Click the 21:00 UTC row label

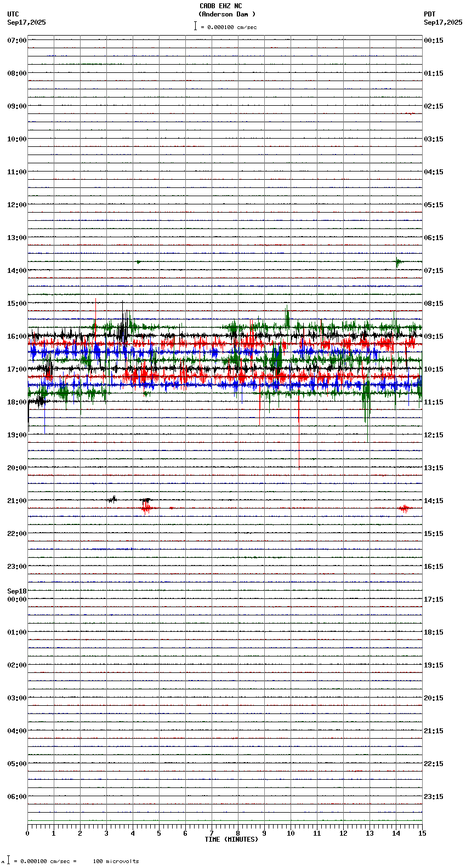pos(17,501)
